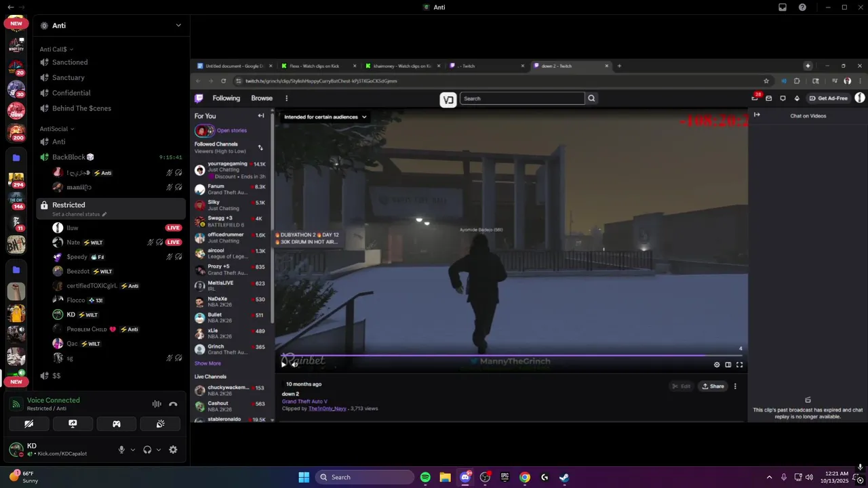Click Twitch home logo in the stream
Screen dimensions: 868x488
199,98
